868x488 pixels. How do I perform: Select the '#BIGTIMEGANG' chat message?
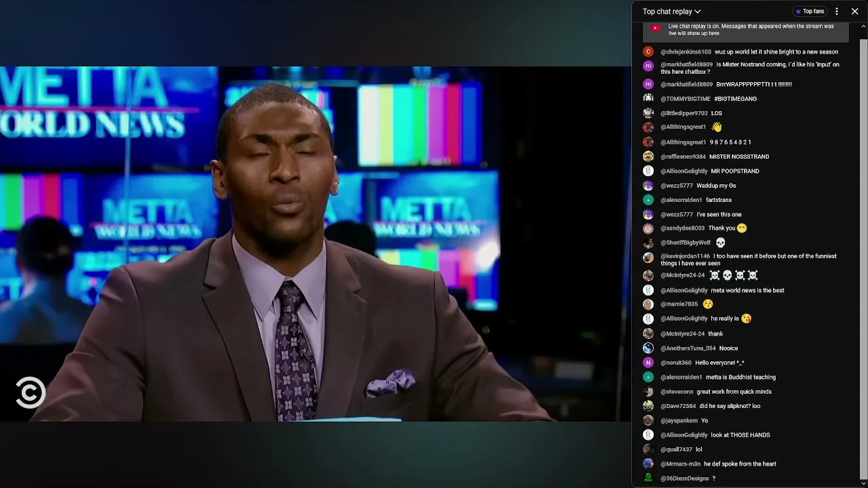(735, 99)
